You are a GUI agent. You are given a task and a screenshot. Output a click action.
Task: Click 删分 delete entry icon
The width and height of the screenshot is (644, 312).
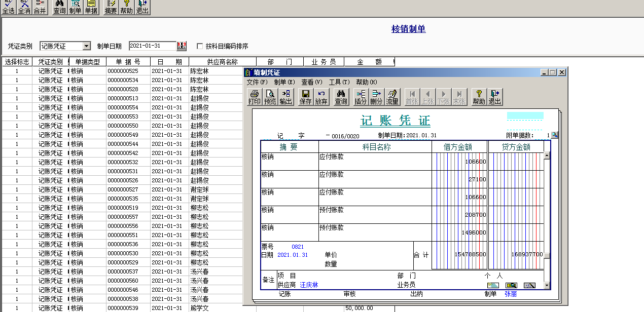point(376,97)
